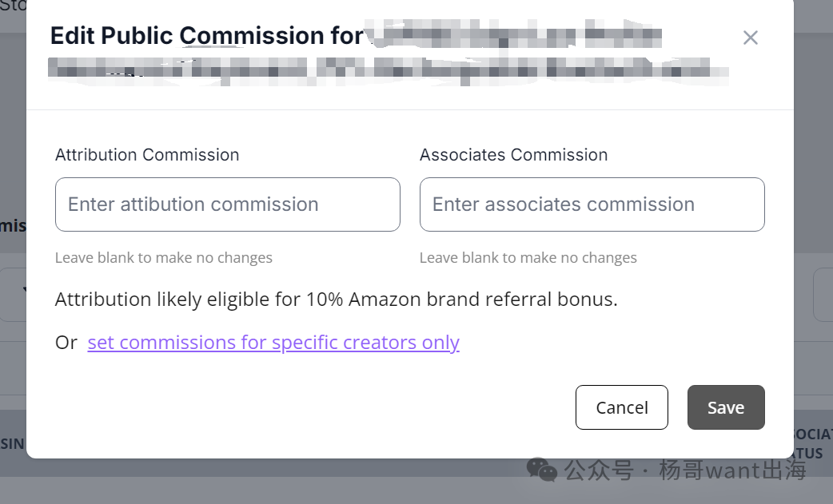Screen dimensions: 833x504
Task: Select the partially hidden ASIN column header
Action: point(12,443)
